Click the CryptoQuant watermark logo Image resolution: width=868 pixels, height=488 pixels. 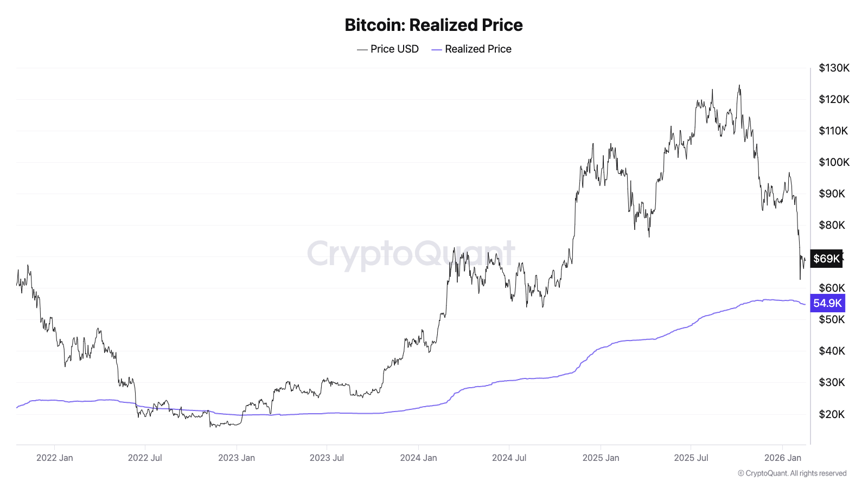411,253
